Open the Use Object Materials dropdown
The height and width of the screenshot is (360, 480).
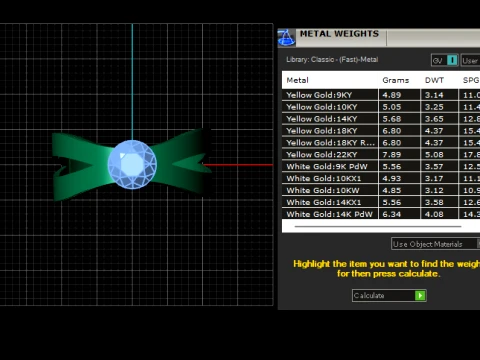[436, 244]
